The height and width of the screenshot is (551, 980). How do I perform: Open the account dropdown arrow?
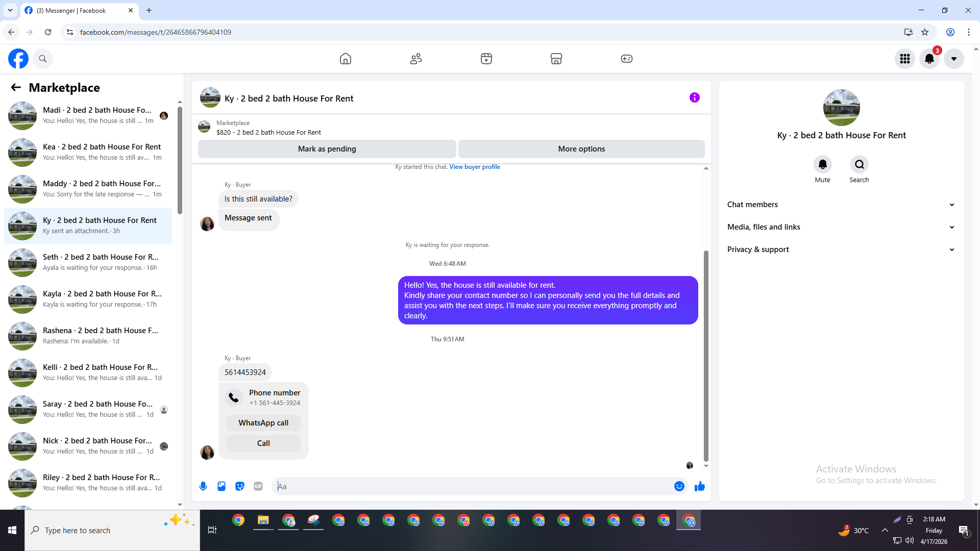point(954,59)
